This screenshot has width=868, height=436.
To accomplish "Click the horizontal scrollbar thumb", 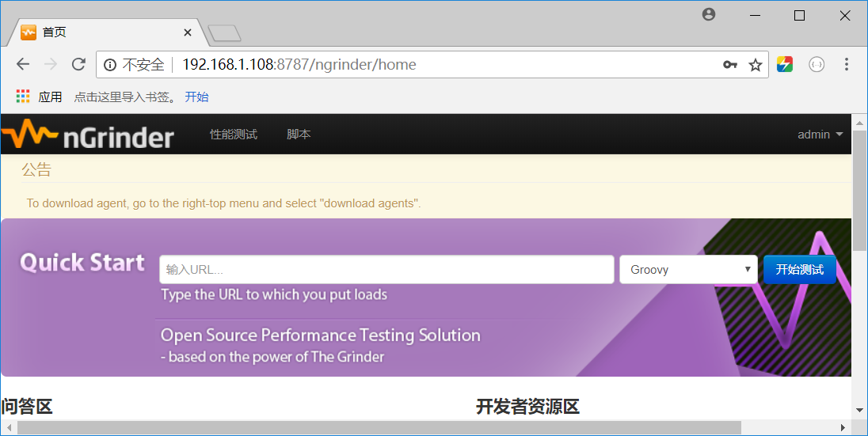I will [x=379, y=428].
